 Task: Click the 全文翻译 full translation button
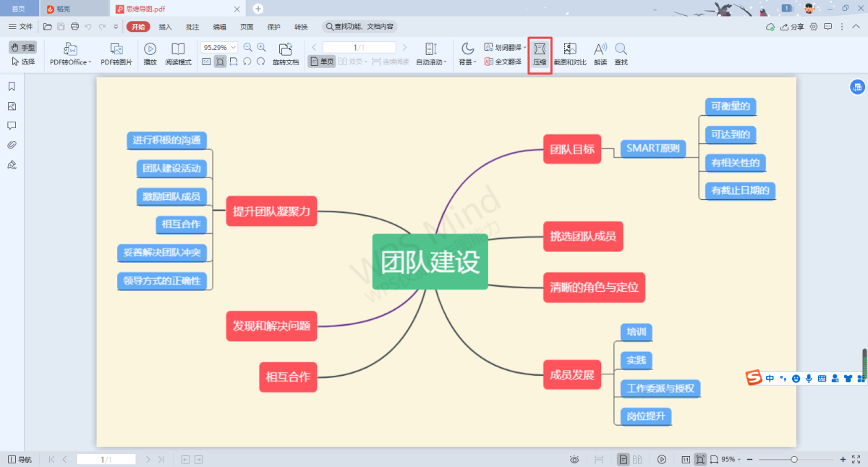[503, 62]
